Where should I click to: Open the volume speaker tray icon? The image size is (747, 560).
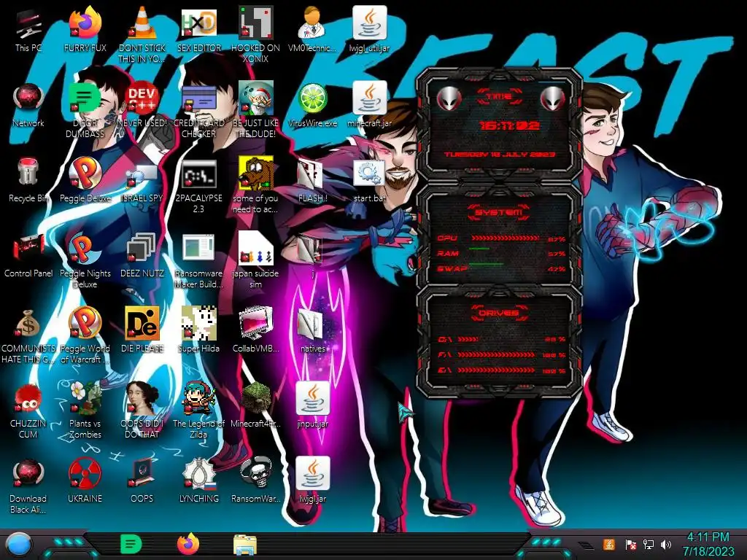pos(666,544)
